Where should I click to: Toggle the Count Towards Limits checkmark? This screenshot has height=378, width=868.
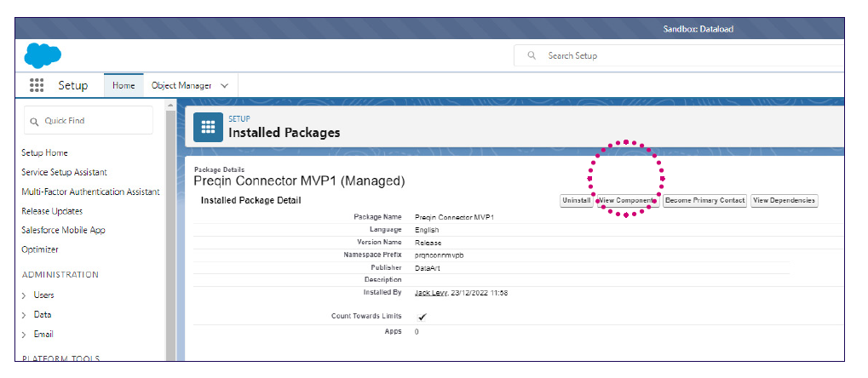tap(423, 317)
